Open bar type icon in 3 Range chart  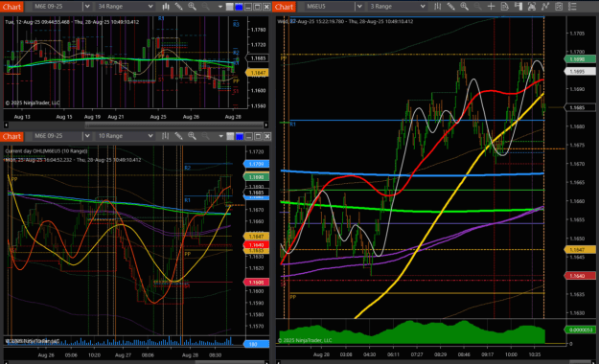click(x=437, y=7)
